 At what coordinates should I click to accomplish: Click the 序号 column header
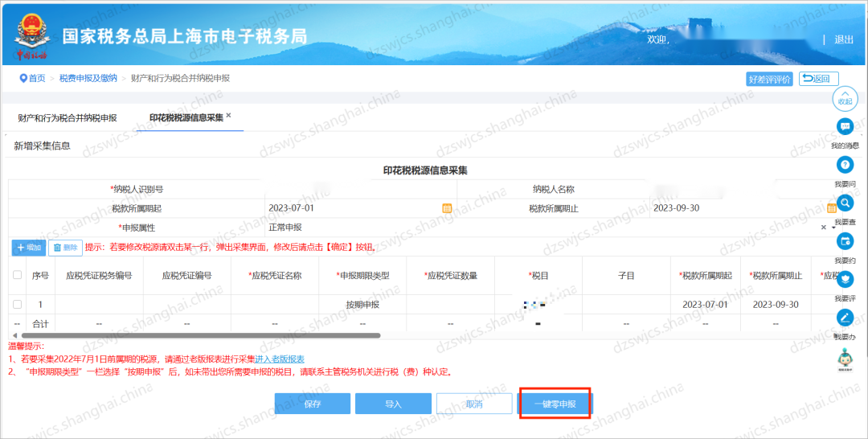click(x=40, y=275)
